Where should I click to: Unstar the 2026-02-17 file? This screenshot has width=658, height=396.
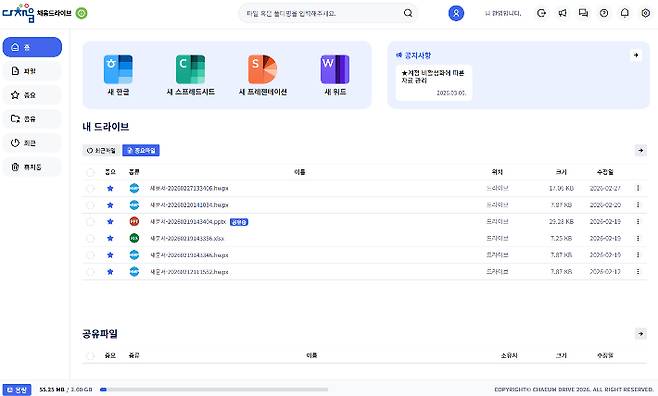click(x=110, y=272)
